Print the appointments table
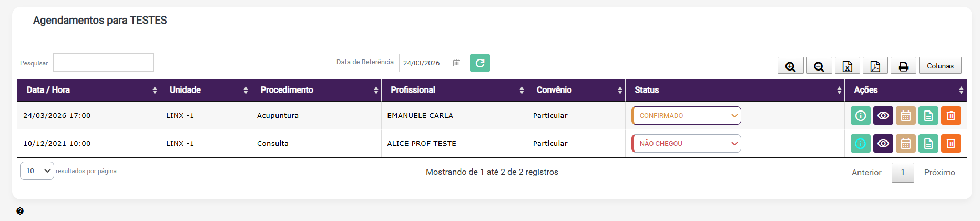 pyautogui.click(x=903, y=66)
